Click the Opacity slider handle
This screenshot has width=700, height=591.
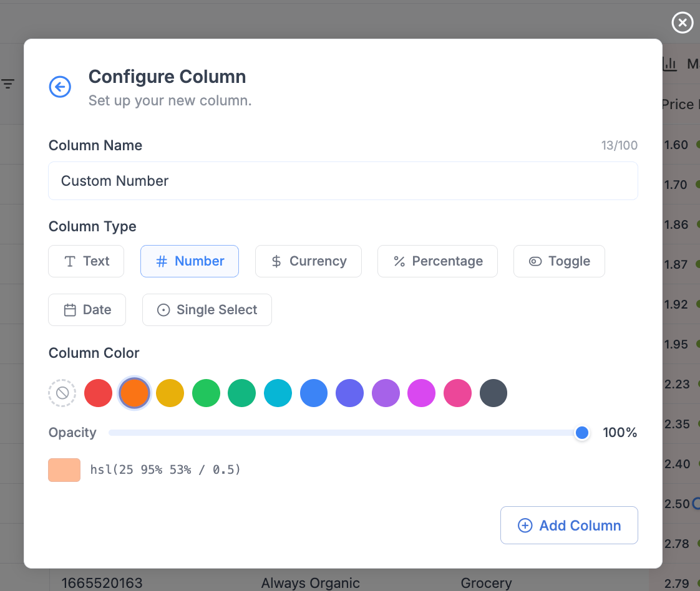tap(581, 432)
